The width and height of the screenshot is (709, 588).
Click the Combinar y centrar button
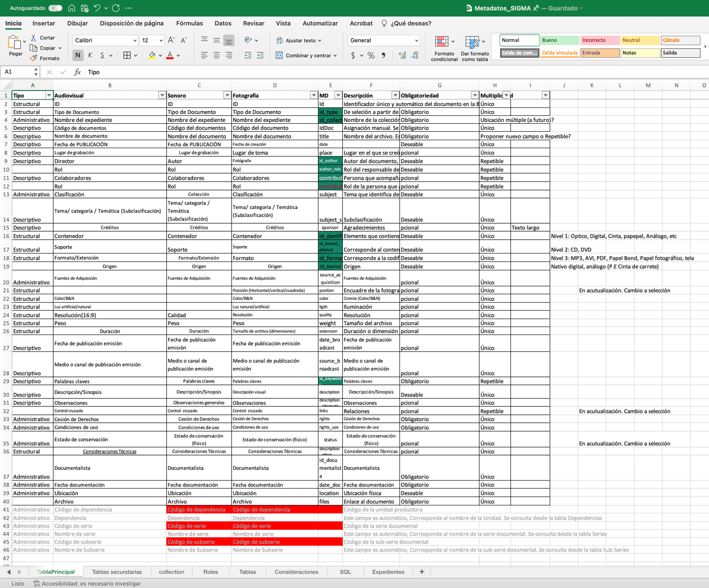point(306,55)
